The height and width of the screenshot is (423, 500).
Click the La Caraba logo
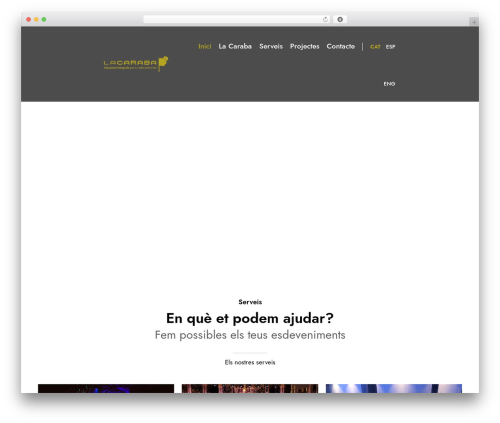coord(136,64)
